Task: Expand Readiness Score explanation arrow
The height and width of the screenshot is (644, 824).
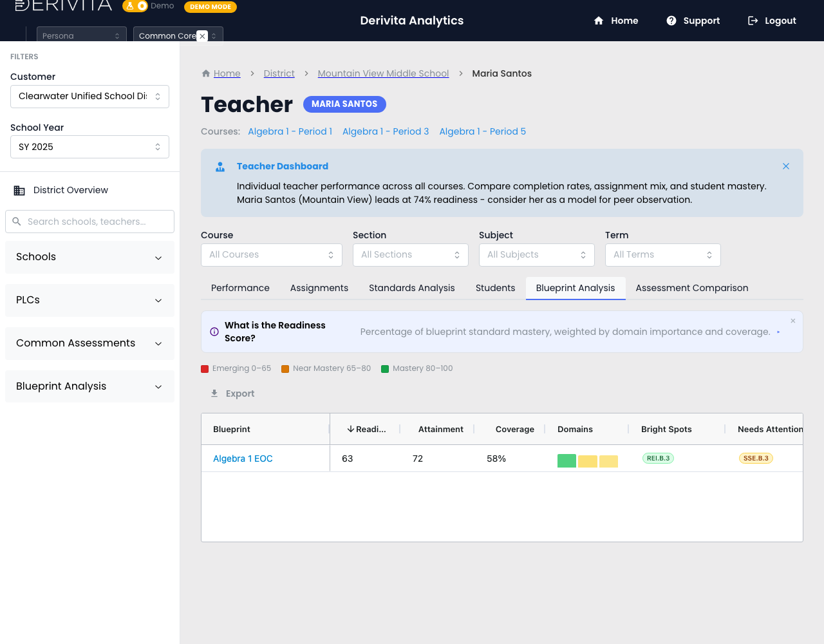Action: [778, 332]
